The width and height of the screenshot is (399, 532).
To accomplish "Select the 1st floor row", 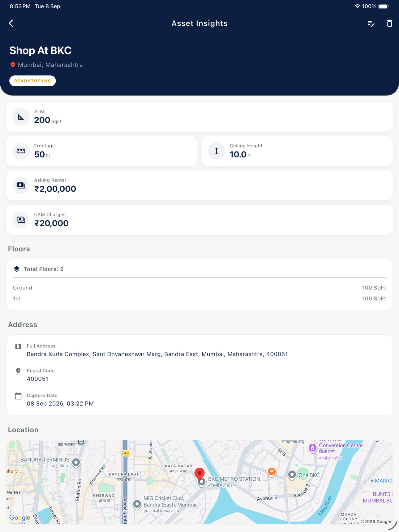I will [199, 298].
